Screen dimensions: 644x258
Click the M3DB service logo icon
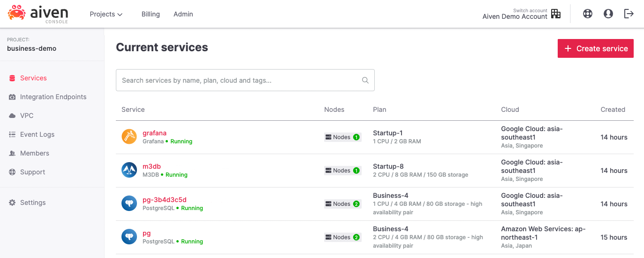click(x=129, y=170)
